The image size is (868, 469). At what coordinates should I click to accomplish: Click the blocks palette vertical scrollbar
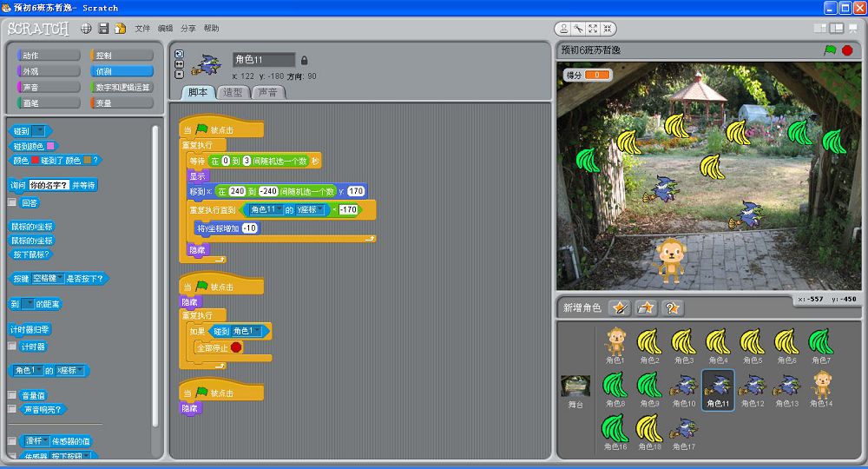click(x=155, y=277)
